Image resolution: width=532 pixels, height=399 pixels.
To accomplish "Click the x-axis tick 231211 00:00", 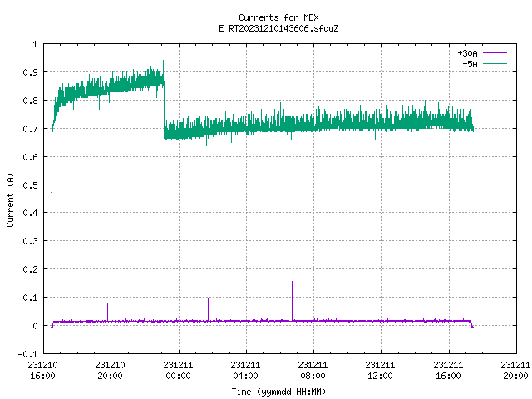I will click(178, 371).
